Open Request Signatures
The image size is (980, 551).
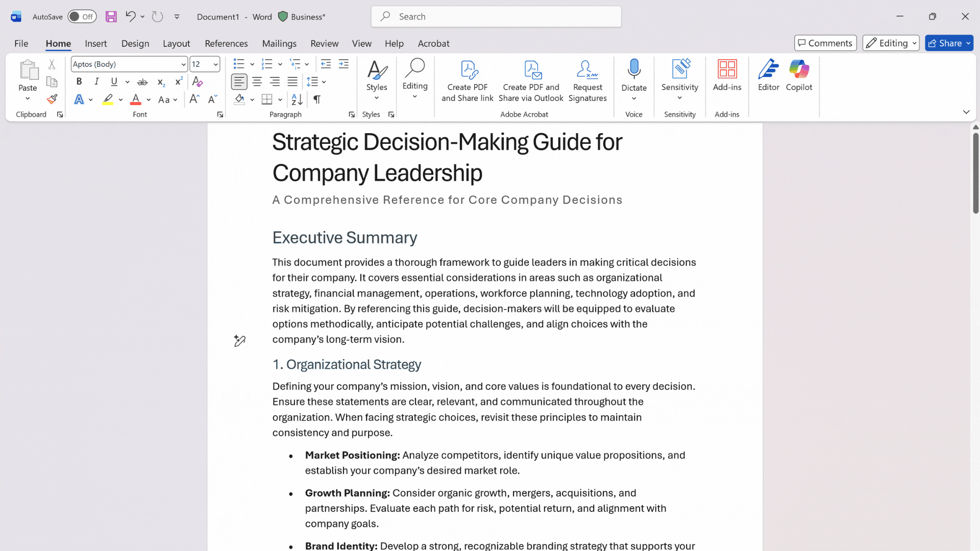point(587,82)
